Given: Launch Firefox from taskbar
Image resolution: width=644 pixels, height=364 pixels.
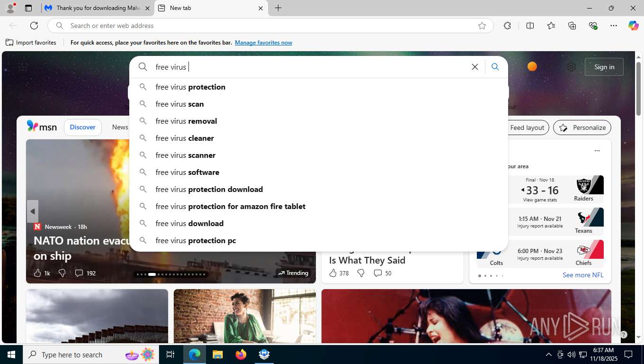Looking at the screenshot, I should [x=241, y=355].
